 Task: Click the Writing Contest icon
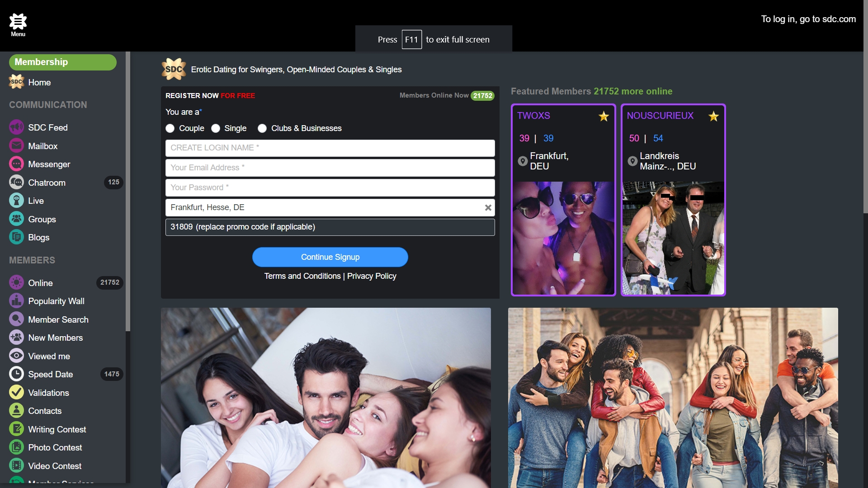coord(17,429)
